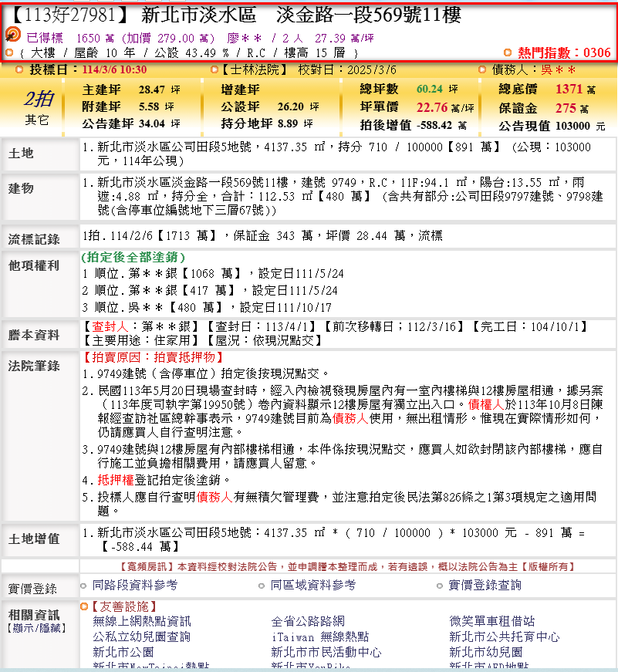Open 全省公路路網 link
Screen dimensions: 618x672
(x=308, y=621)
